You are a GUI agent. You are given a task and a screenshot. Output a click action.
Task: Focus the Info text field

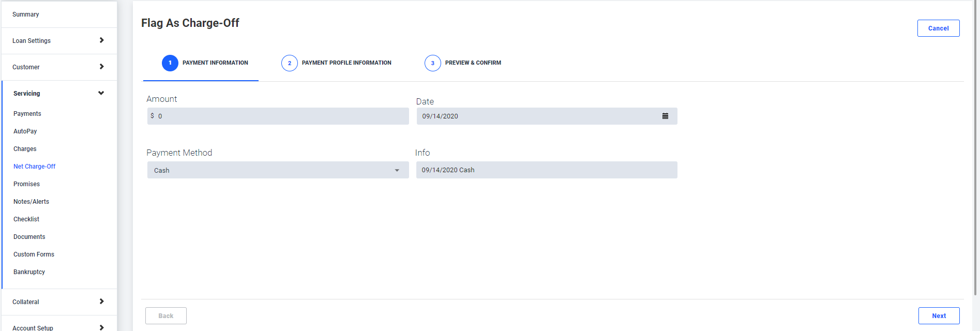547,170
